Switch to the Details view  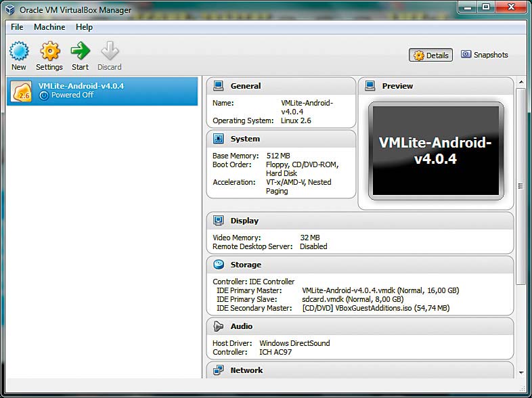430,55
